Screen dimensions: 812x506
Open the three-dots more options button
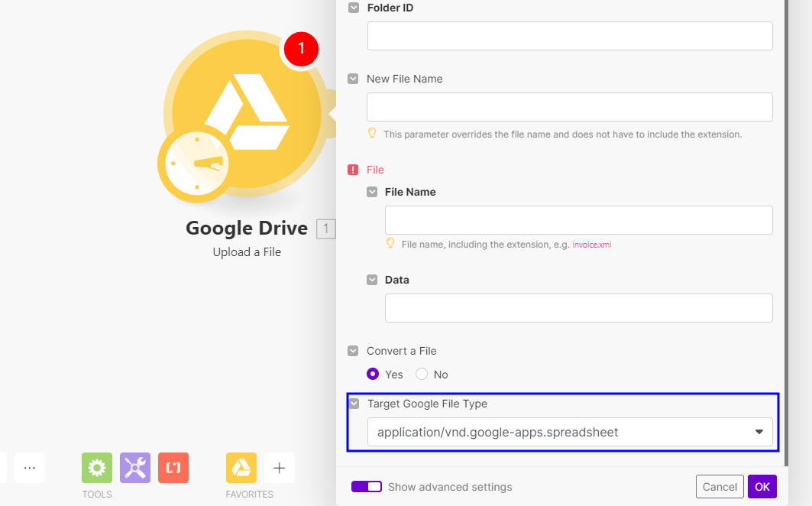30,468
